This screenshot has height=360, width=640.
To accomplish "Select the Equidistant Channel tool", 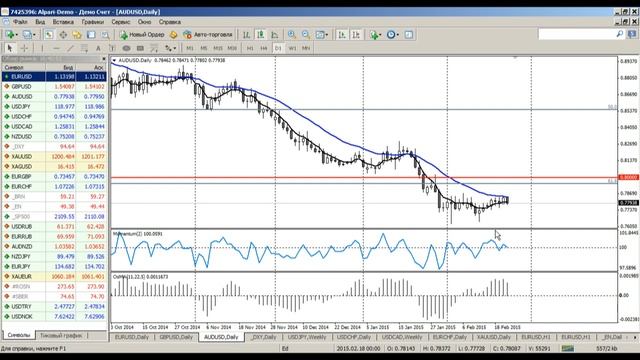I will coord(84,48).
